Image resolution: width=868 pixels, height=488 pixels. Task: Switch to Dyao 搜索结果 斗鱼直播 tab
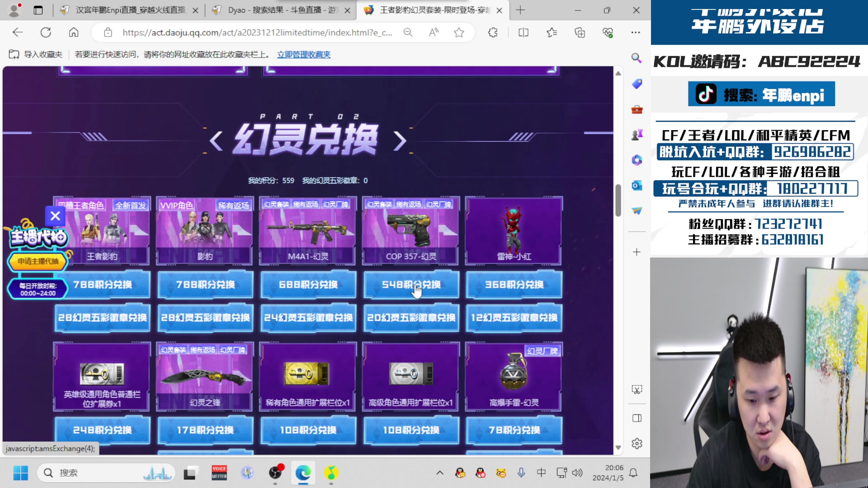point(281,10)
